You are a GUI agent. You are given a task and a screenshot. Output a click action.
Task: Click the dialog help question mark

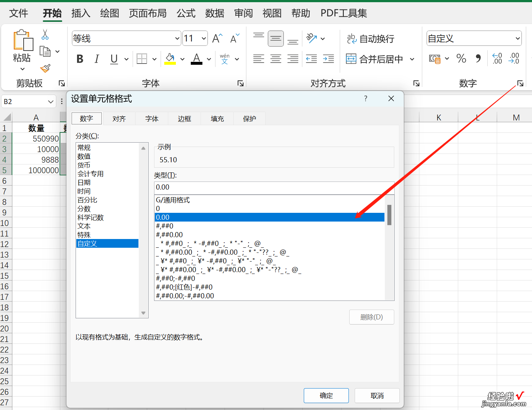[x=366, y=99]
